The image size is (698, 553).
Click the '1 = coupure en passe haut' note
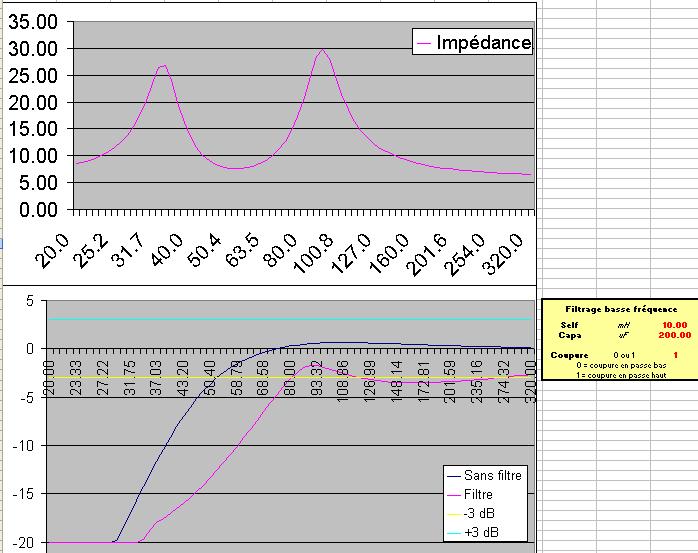[x=621, y=375]
